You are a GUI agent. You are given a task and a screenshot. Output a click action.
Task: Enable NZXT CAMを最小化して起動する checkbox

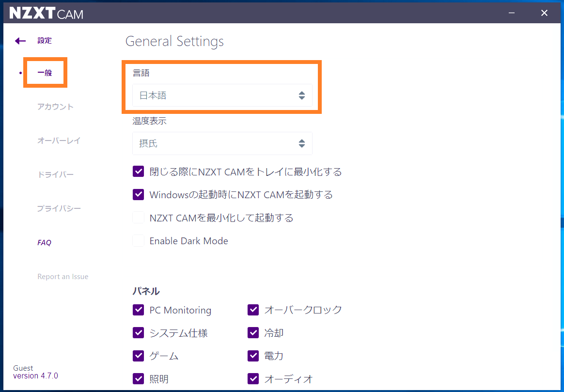pos(138,218)
